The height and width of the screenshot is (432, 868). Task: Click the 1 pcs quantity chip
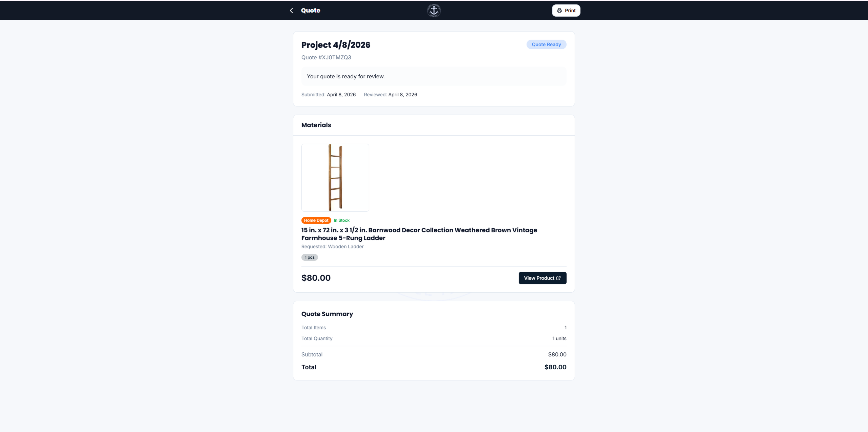click(x=310, y=257)
